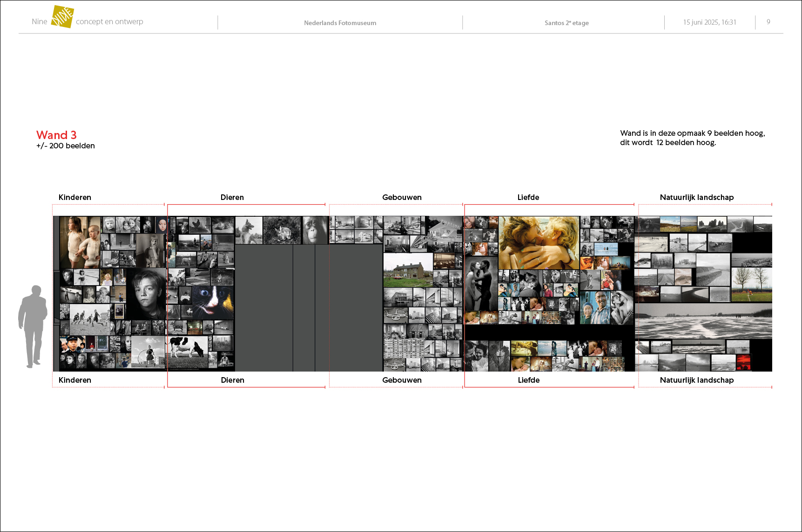The height and width of the screenshot is (532, 802).
Task: Select the colour photo of house with red car
Action: (407, 271)
